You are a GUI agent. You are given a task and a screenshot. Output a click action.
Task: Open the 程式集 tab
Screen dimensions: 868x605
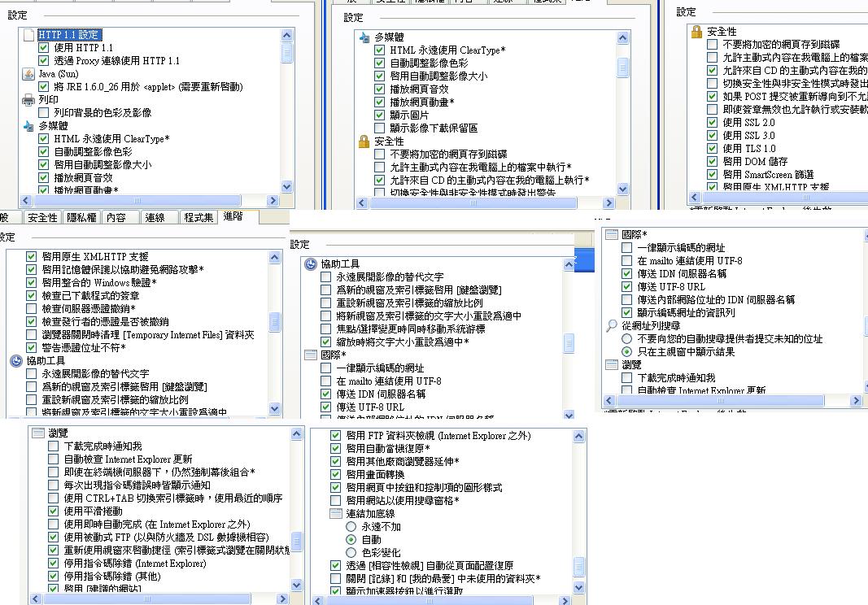click(198, 217)
